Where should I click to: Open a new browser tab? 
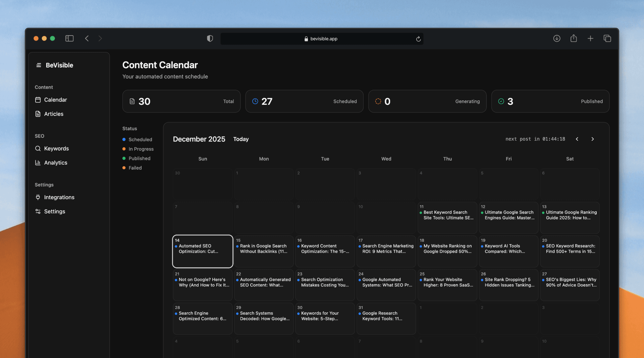coord(590,38)
